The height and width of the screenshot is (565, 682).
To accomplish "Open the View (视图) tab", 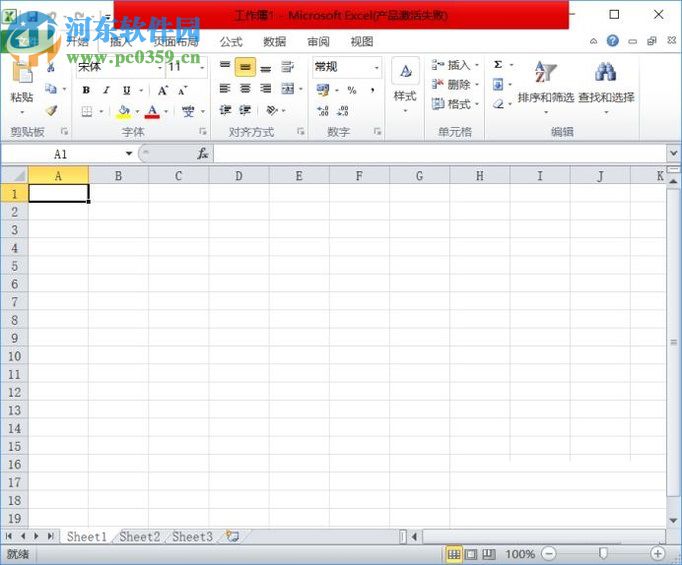I will click(362, 42).
